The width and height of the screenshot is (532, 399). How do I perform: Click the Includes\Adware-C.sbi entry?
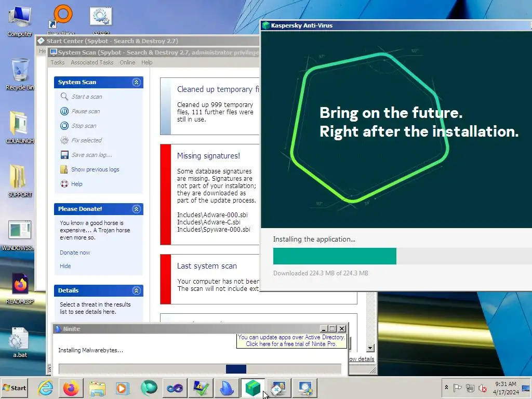click(209, 222)
